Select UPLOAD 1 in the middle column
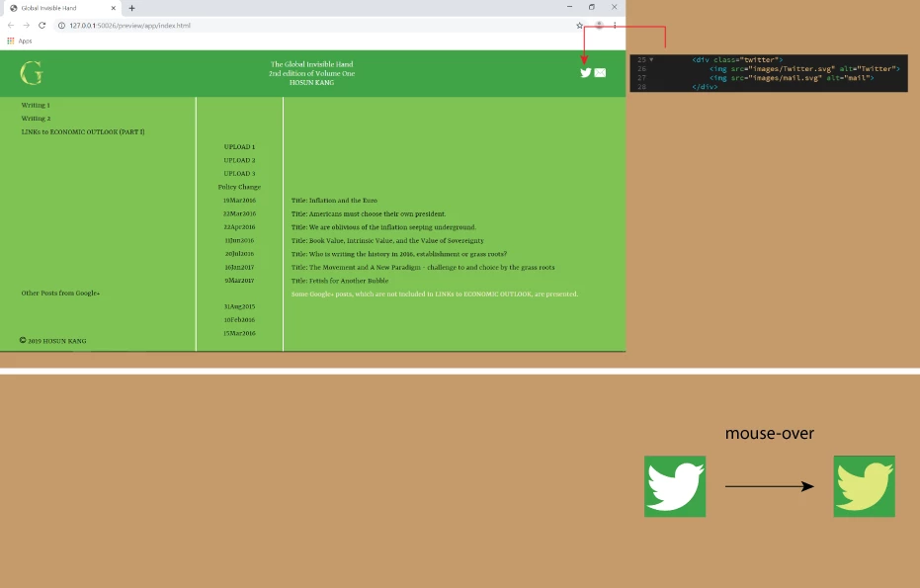Screen dimensions: 920x588 [239, 146]
